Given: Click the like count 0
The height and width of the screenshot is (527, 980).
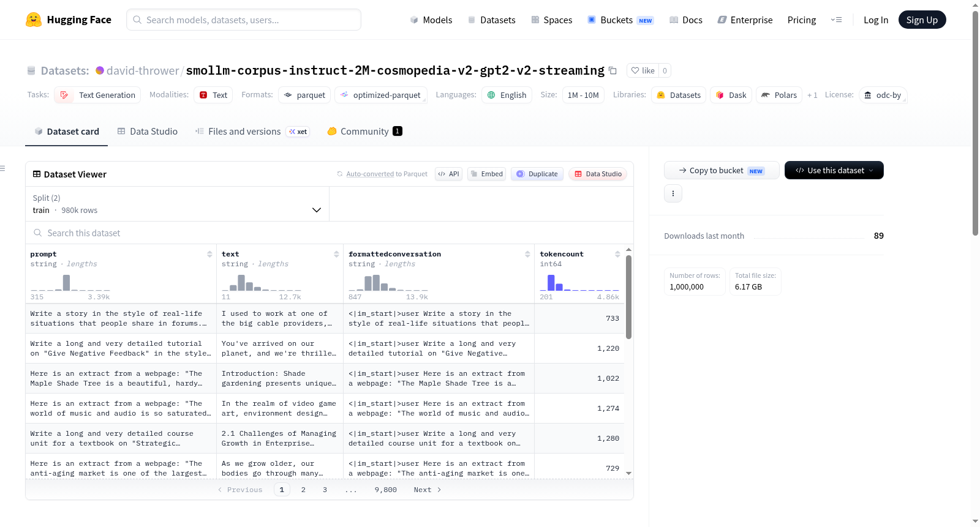Looking at the screenshot, I should click(x=665, y=70).
